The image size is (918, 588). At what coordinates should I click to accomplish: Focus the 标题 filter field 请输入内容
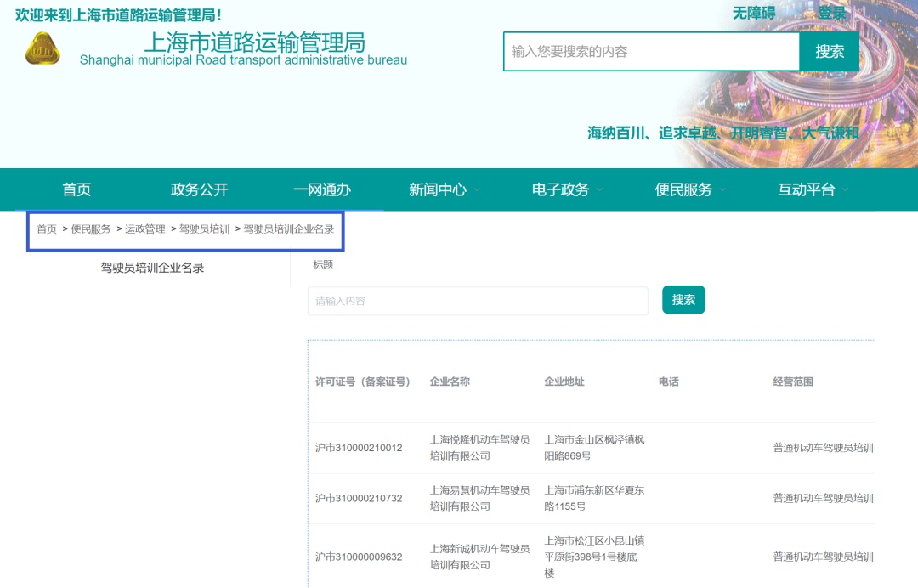coord(478,301)
